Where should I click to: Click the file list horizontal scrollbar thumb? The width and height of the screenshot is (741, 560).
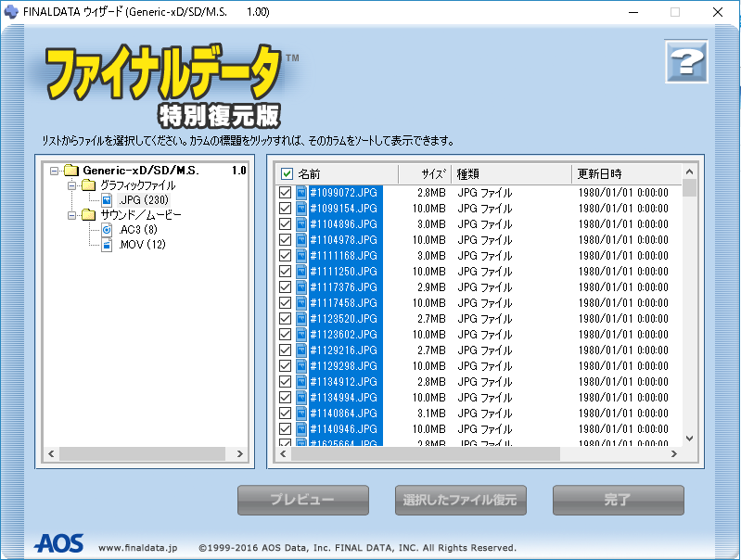426,454
